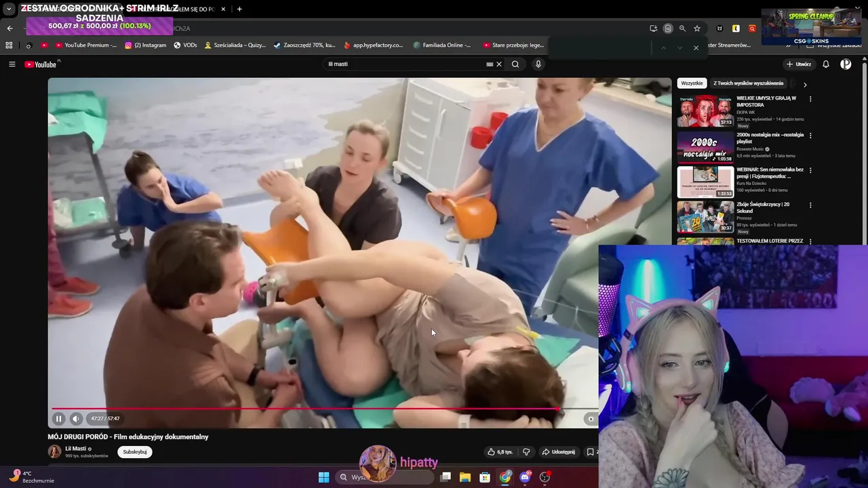Close the find bar with its X
Viewport: 868px width, 488px height.
tap(696, 47)
